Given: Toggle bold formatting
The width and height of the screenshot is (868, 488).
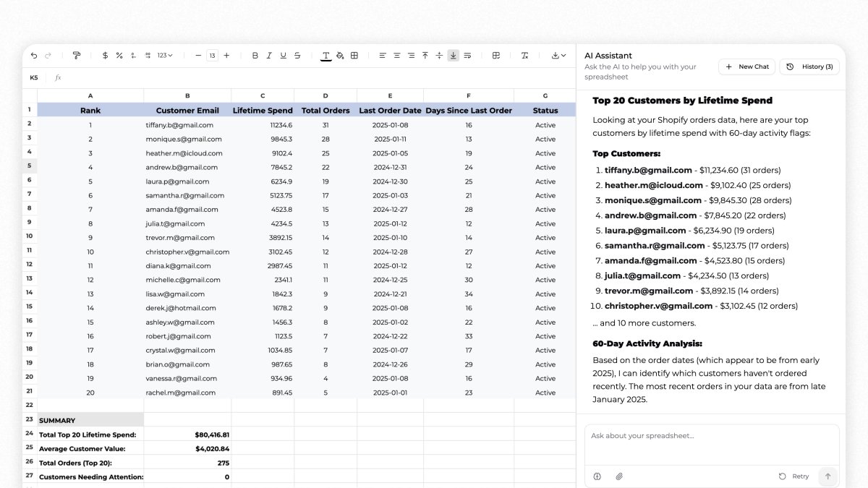Looking at the screenshot, I should coord(255,56).
